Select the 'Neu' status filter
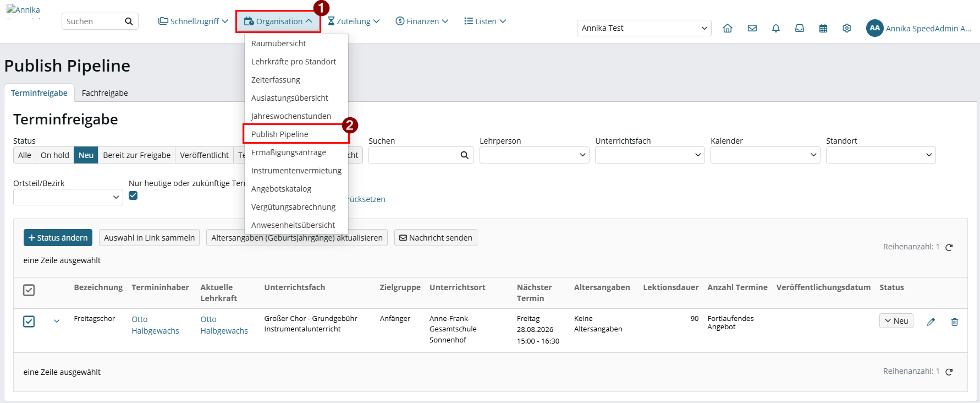Image resolution: width=980 pixels, height=403 pixels. pyautogui.click(x=86, y=155)
